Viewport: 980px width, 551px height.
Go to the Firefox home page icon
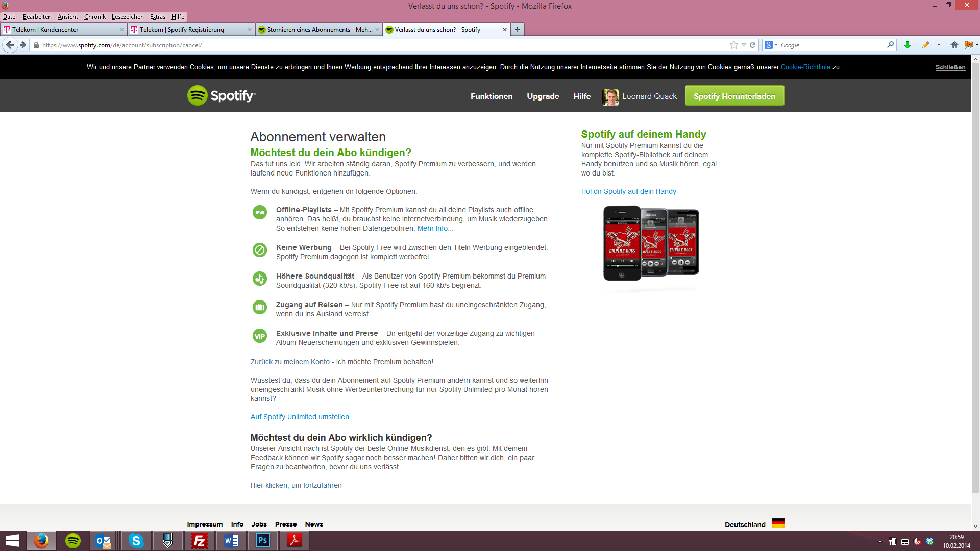coord(954,45)
